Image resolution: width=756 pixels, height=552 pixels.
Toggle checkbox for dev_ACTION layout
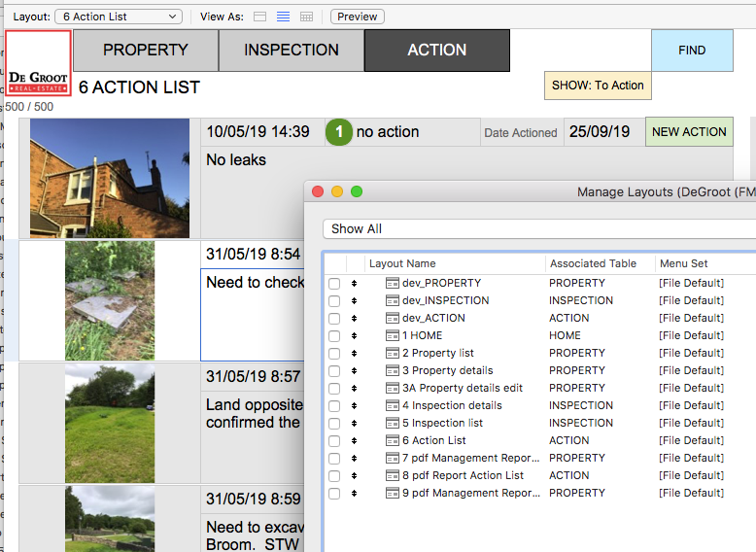334,319
